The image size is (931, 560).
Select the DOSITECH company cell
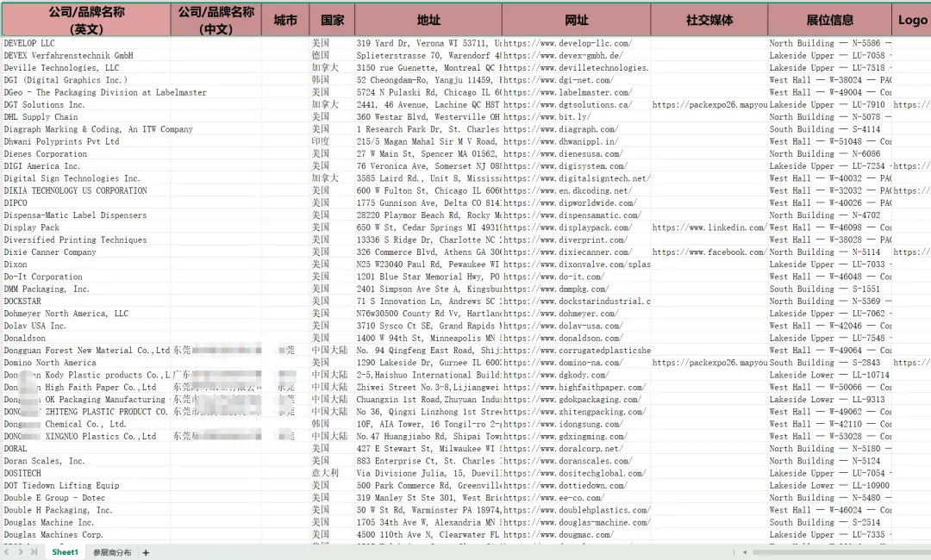[86, 473]
